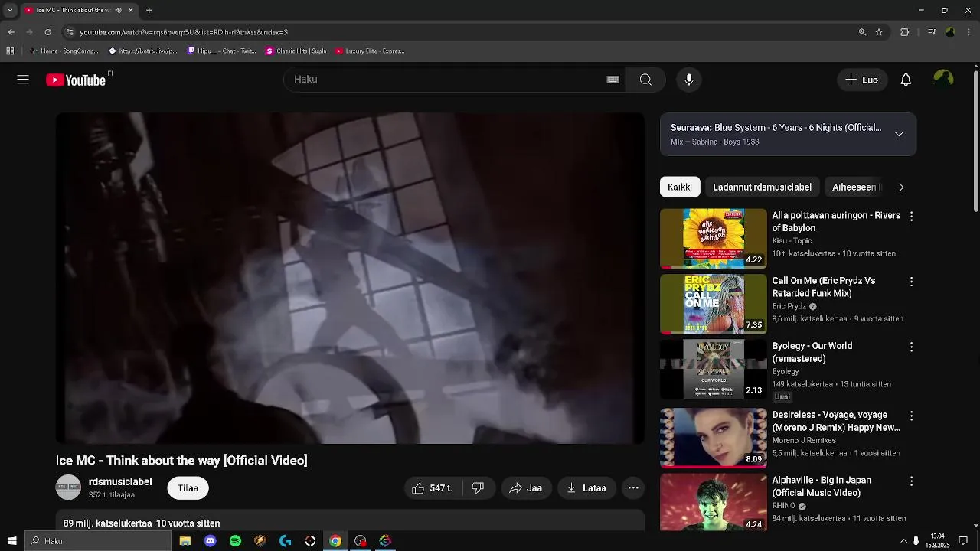This screenshot has height=551, width=980.
Task: Click the magnifier search button
Action: pos(645,80)
